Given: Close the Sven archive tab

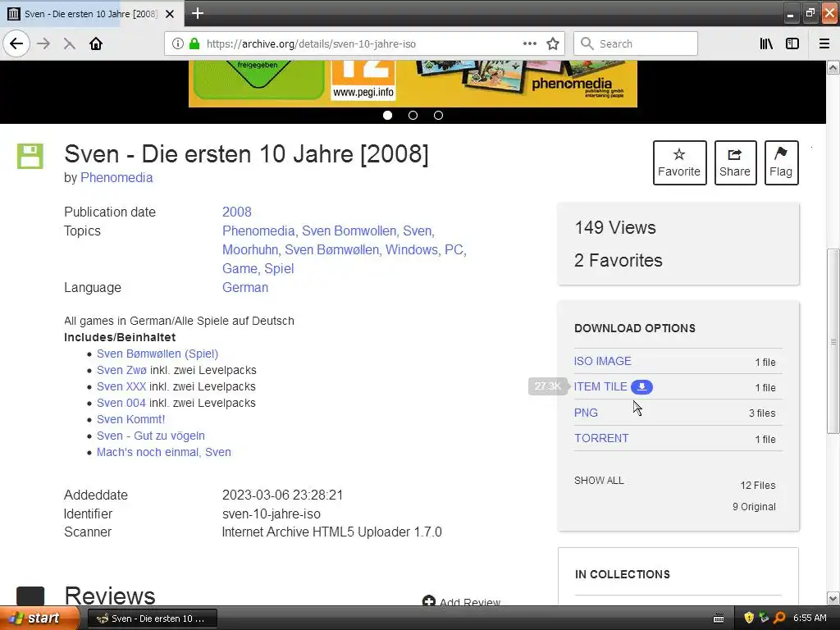Looking at the screenshot, I should tap(170, 14).
